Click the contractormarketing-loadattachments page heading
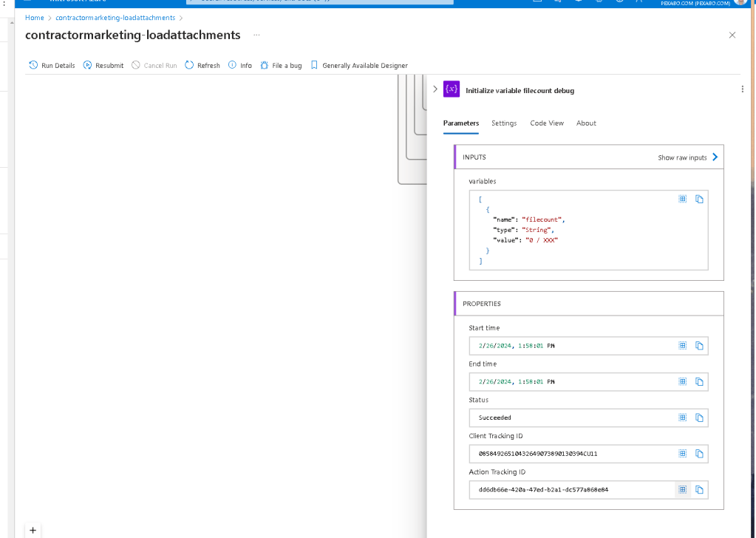 coord(132,35)
